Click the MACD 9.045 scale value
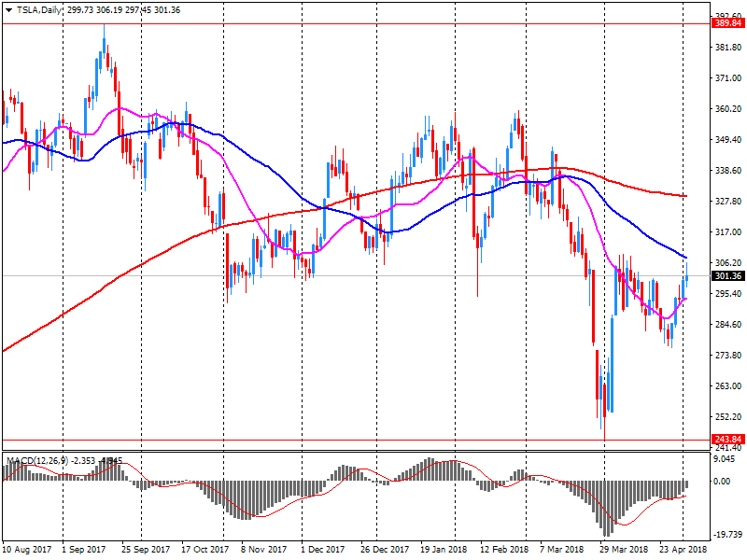Image resolution: width=747 pixels, height=560 pixels. (725, 458)
